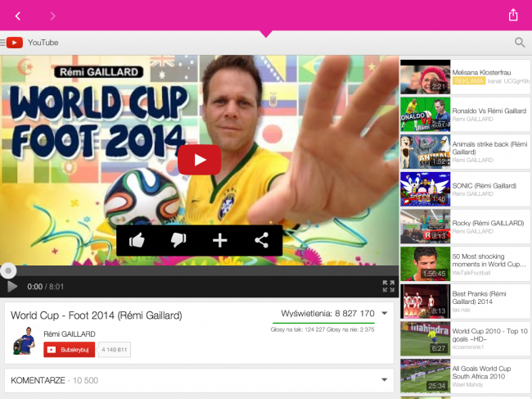The height and width of the screenshot is (399, 532).
Task: Open Ronaldo Vs Rémi Gaillard video
Action: coord(466,115)
